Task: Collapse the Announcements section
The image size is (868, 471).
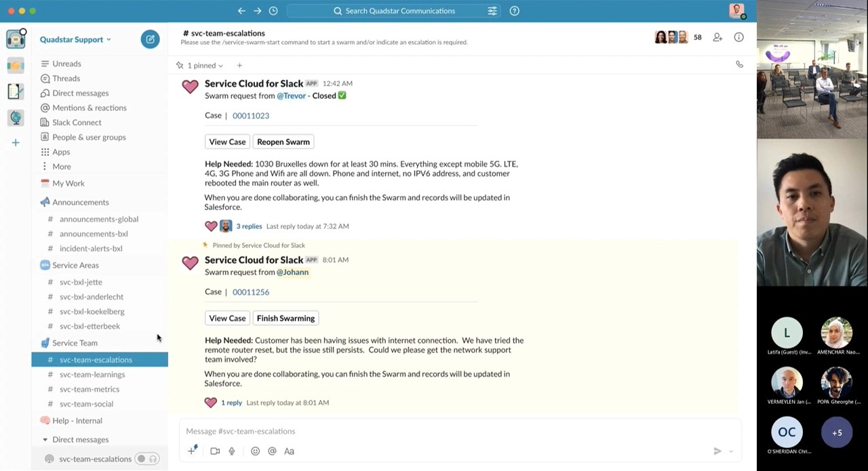Action: (80, 202)
